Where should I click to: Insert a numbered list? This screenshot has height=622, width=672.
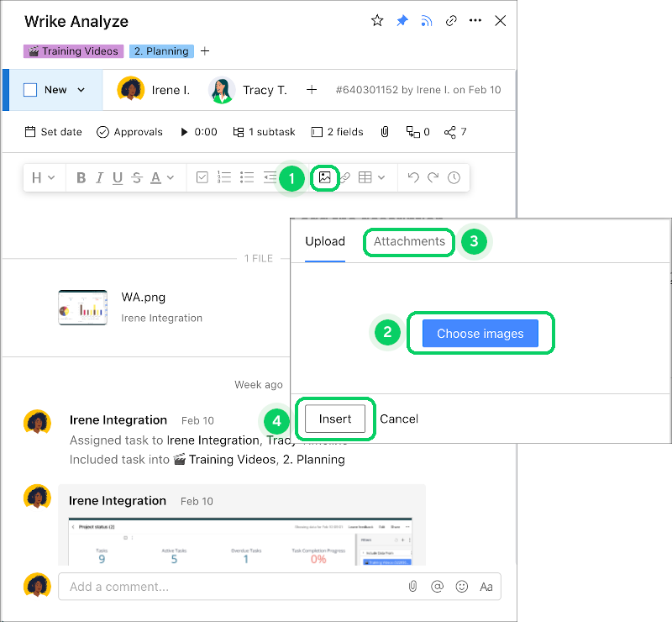click(x=224, y=177)
